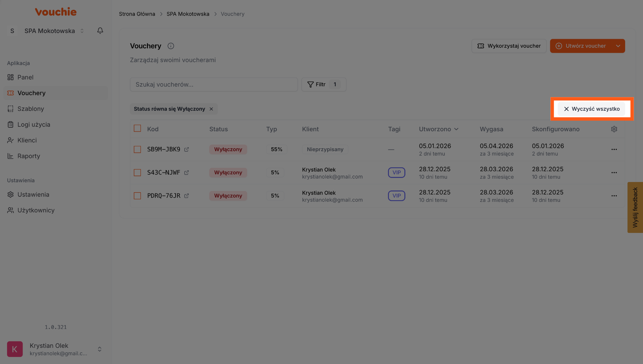The height and width of the screenshot is (364, 643).
Task: Focus the Szukaj voucherów search field
Action: (x=214, y=85)
